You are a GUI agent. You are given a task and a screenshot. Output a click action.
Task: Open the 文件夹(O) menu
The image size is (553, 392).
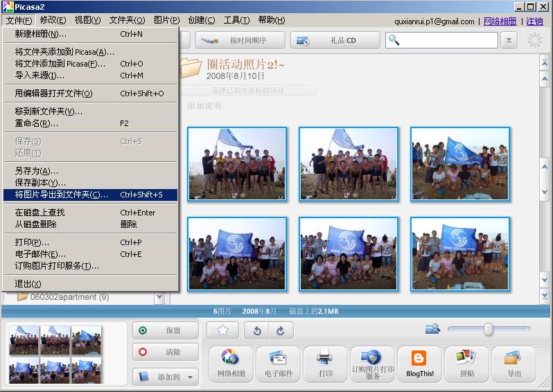point(127,20)
